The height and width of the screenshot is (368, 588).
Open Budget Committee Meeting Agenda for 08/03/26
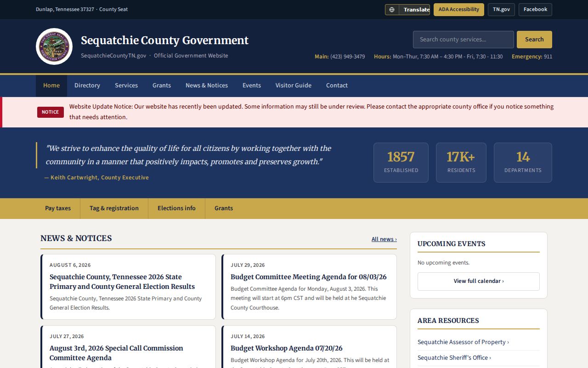coord(308,277)
